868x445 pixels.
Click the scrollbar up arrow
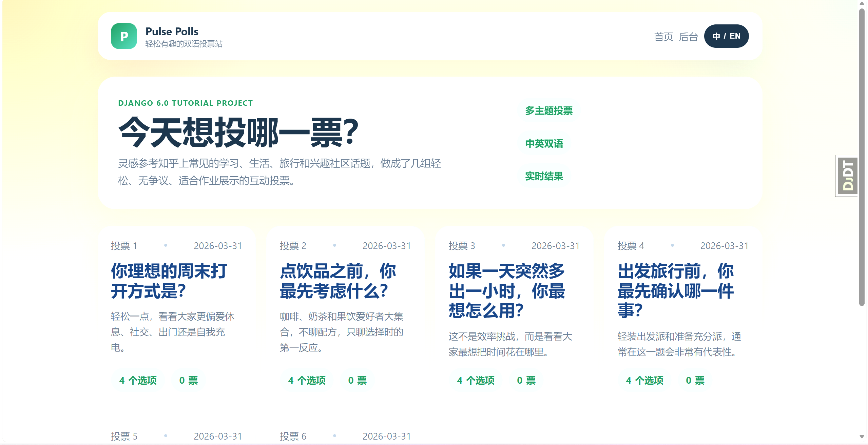[862, 3]
